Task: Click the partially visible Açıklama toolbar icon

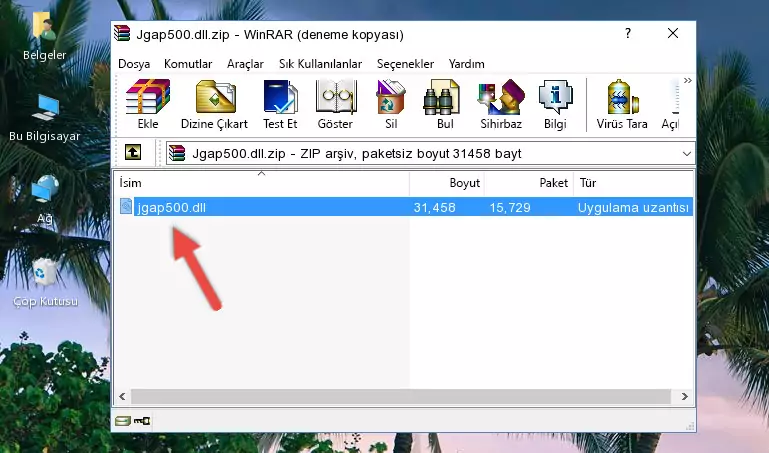Action: [670, 104]
